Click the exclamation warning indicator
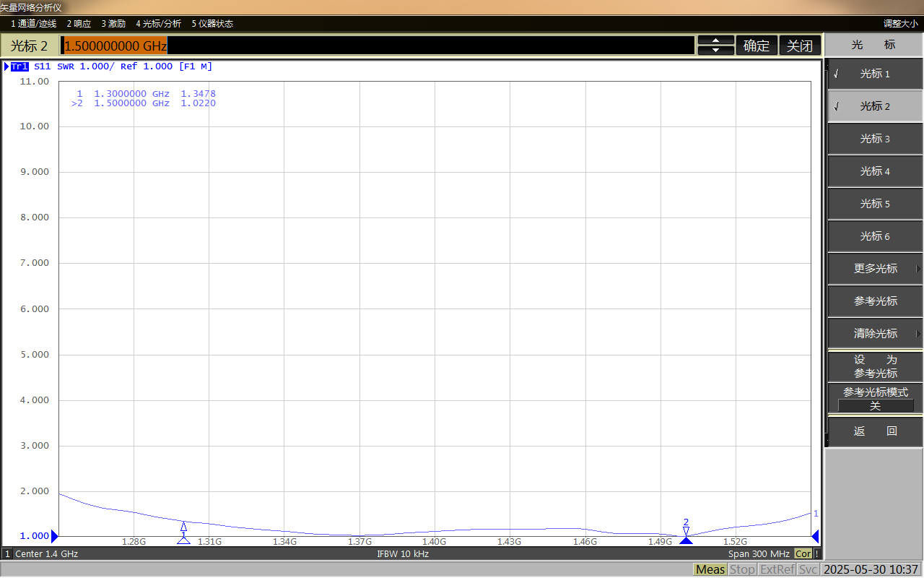The image size is (924, 578). pyautogui.click(x=816, y=554)
